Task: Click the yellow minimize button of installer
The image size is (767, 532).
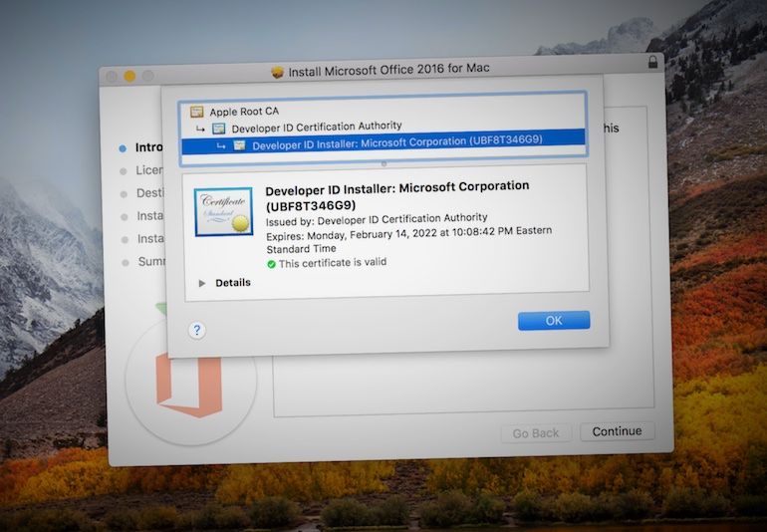Action: (129, 76)
